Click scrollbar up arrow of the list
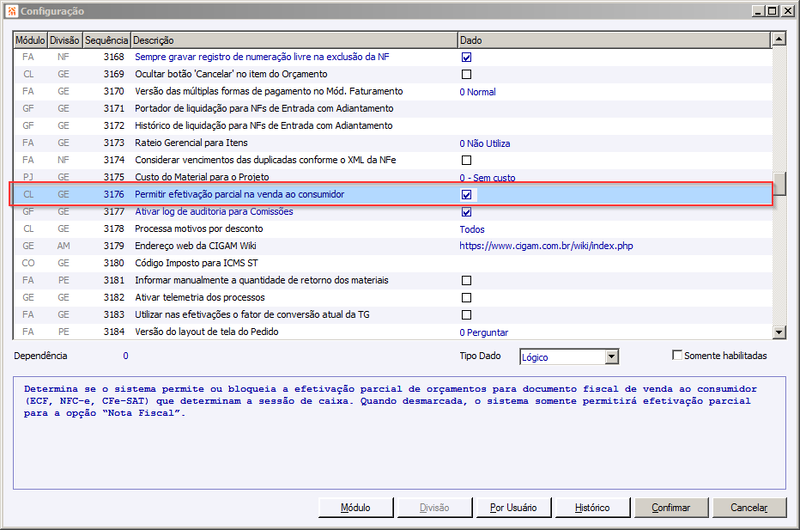800x530 pixels. click(779, 39)
